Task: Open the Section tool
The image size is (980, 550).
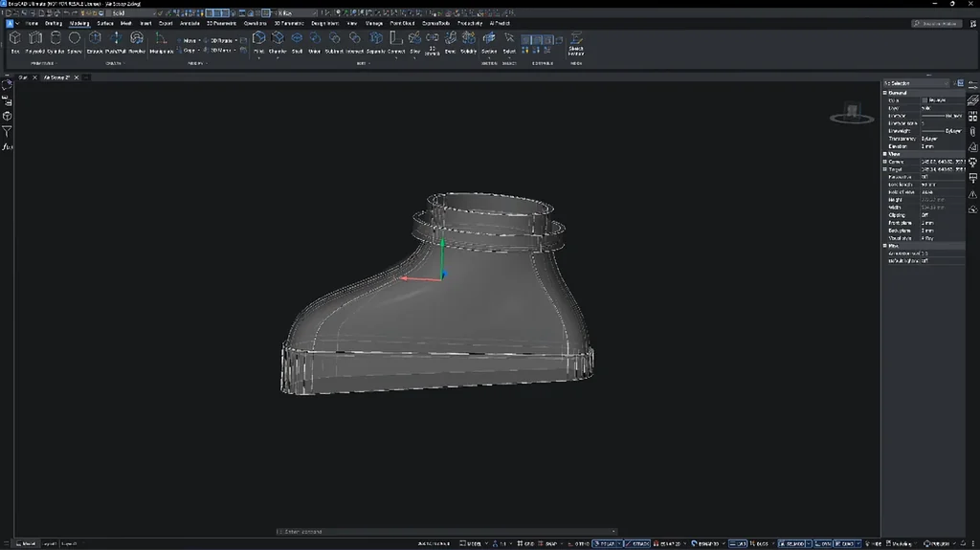Action: (x=489, y=42)
